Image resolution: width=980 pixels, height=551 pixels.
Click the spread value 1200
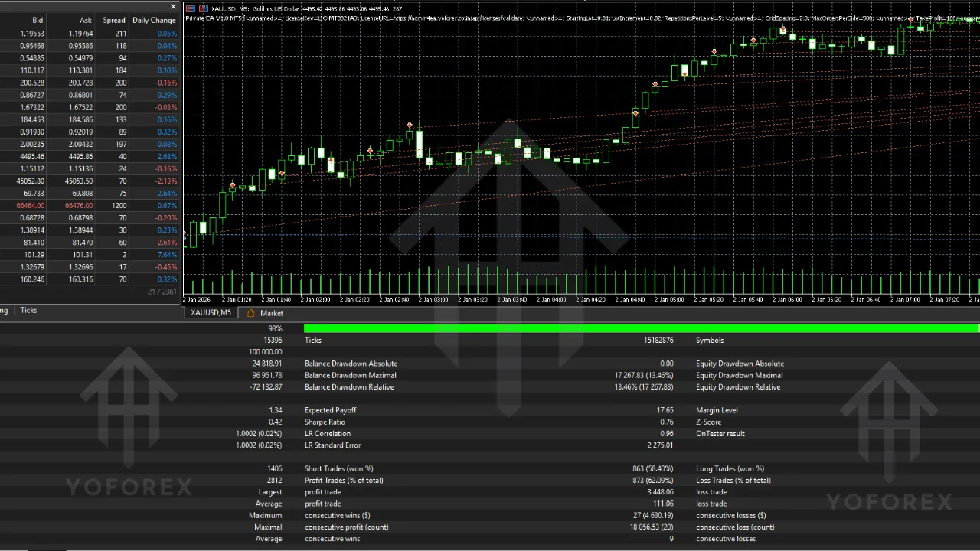tap(119, 205)
